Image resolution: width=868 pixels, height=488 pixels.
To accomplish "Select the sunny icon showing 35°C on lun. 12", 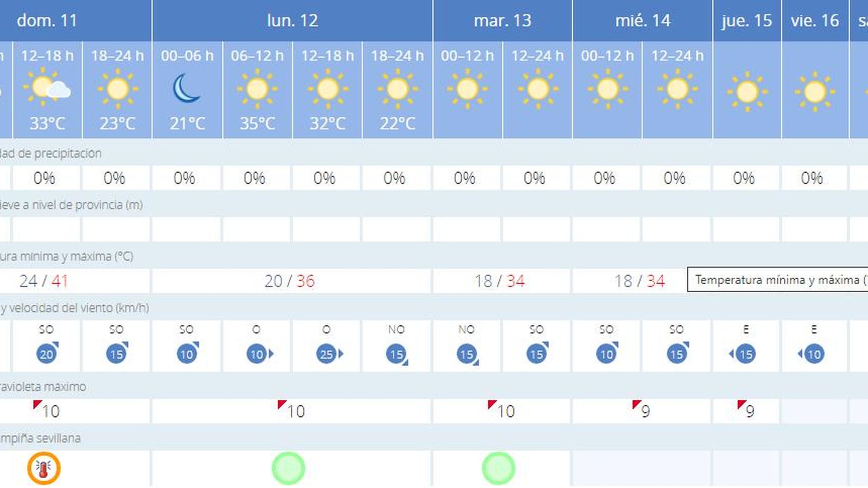I will [x=257, y=89].
